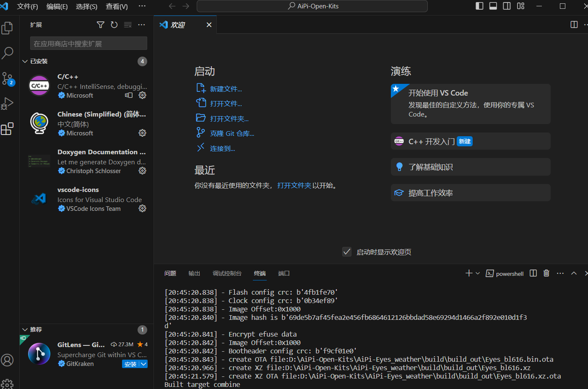Open extensions panel more actions menu
Image resolution: width=588 pixels, height=389 pixels.
pos(142,25)
